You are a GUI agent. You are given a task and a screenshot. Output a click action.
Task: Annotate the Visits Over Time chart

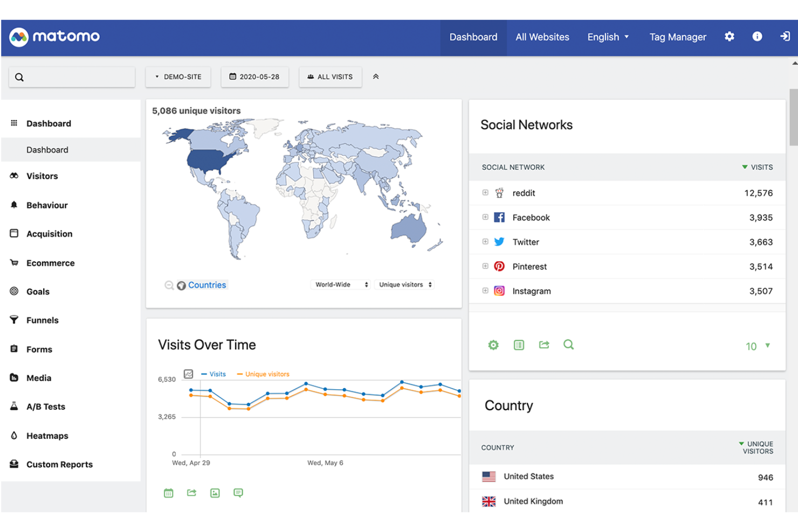click(x=238, y=492)
